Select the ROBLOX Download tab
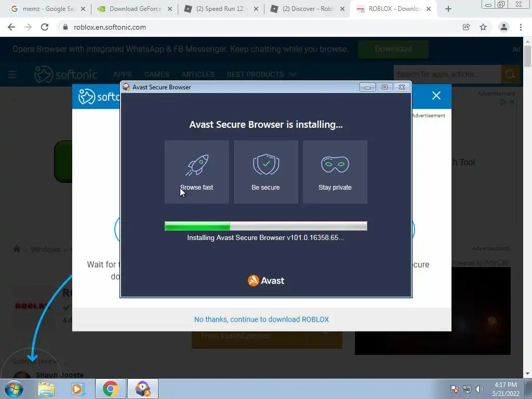 click(x=389, y=9)
